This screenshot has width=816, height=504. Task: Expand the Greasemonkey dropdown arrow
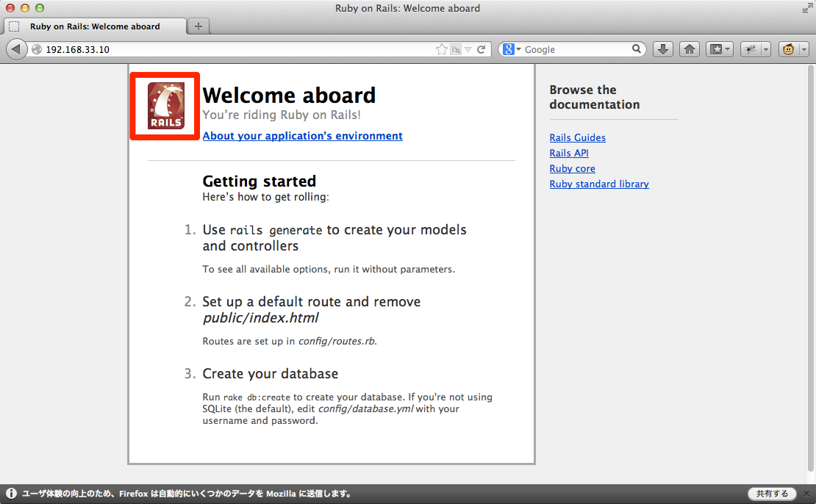pyautogui.click(x=804, y=49)
